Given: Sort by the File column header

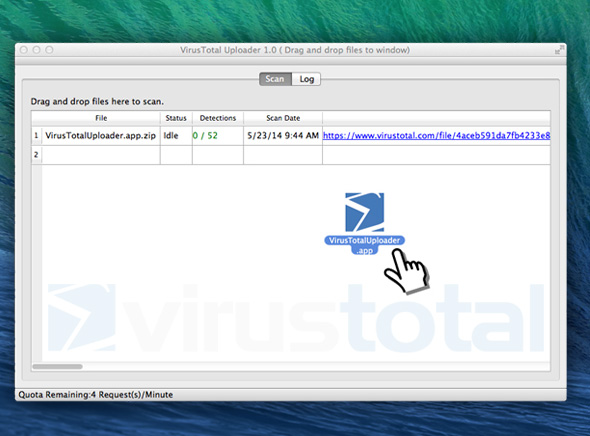Looking at the screenshot, I should tap(101, 118).
